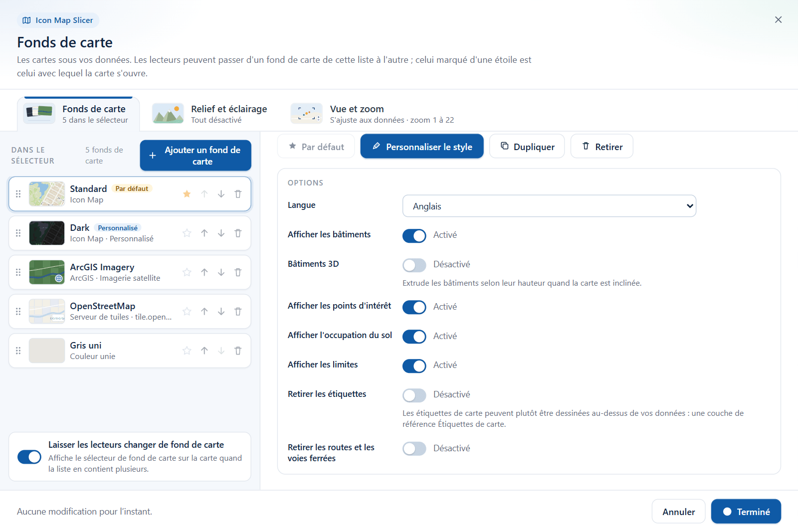Remove OpenStreetMap with trash icon
This screenshot has height=532, width=798.
pos(238,312)
